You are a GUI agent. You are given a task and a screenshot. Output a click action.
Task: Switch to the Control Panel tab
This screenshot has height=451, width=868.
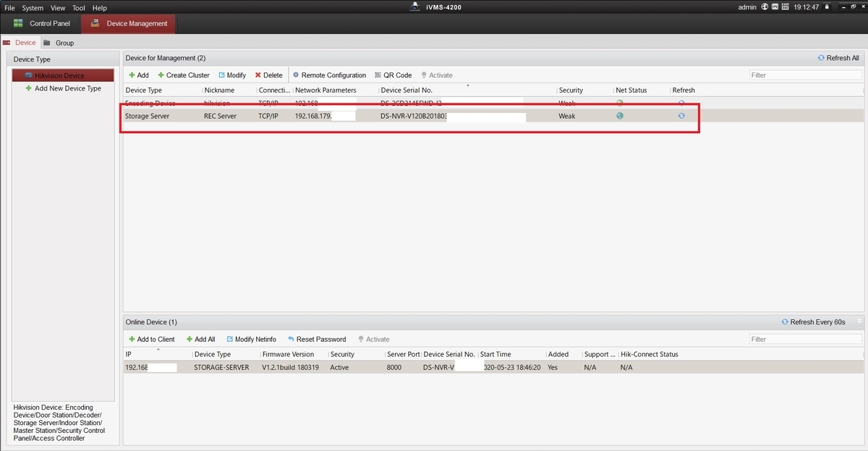click(x=41, y=24)
